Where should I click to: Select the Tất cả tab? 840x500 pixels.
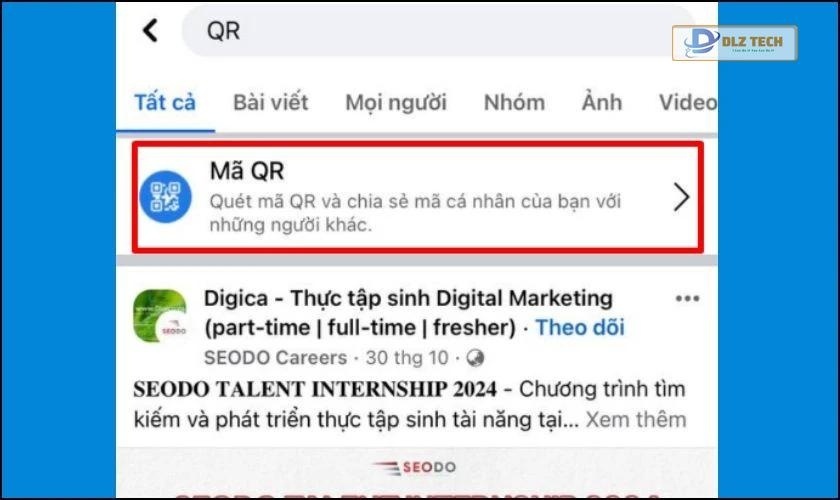coord(165,102)
